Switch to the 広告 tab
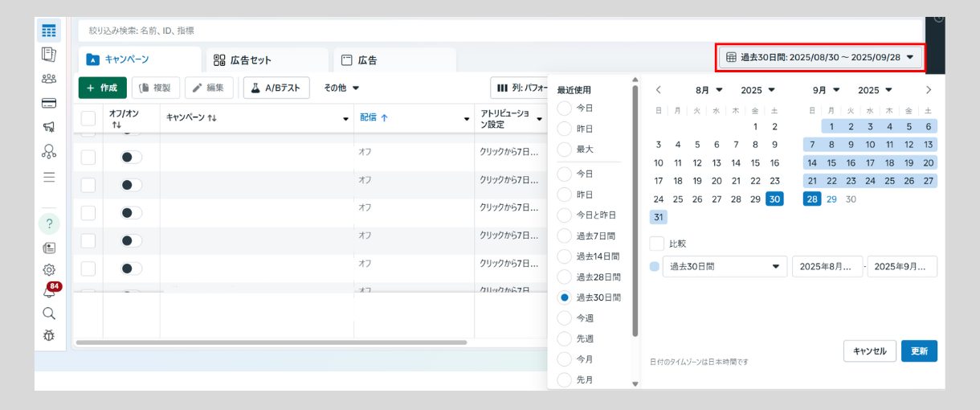The height and width of the screenshot is (410, 980). [394, 60]
